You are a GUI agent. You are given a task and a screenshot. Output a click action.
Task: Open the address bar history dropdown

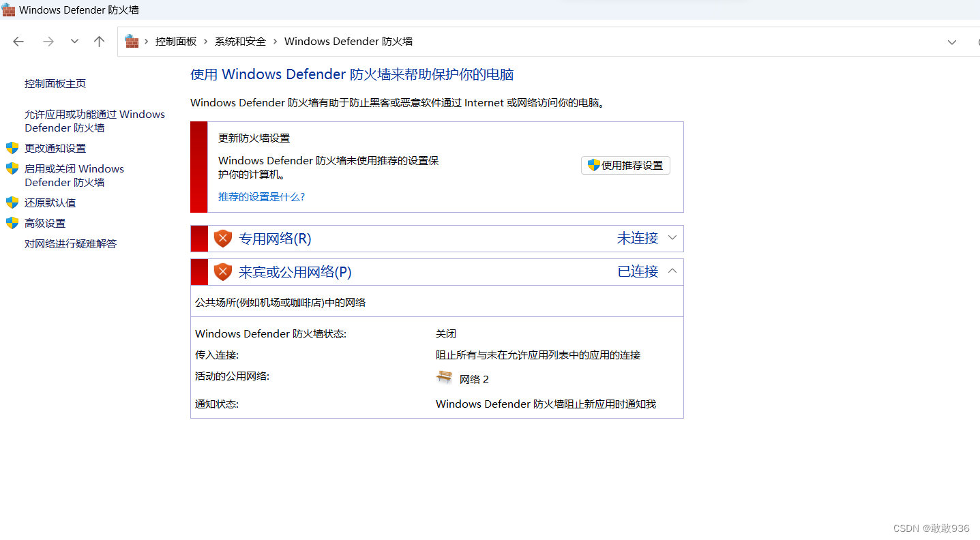952,42
